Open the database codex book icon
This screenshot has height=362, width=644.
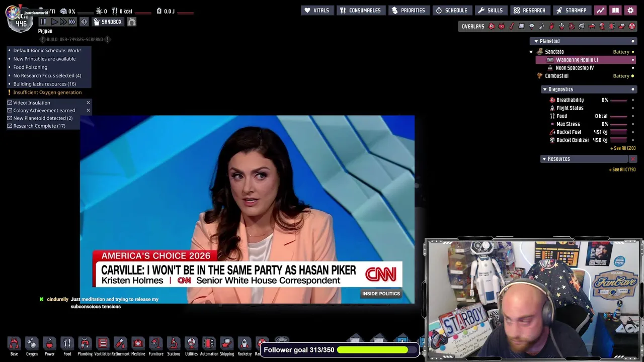point(615,10)
